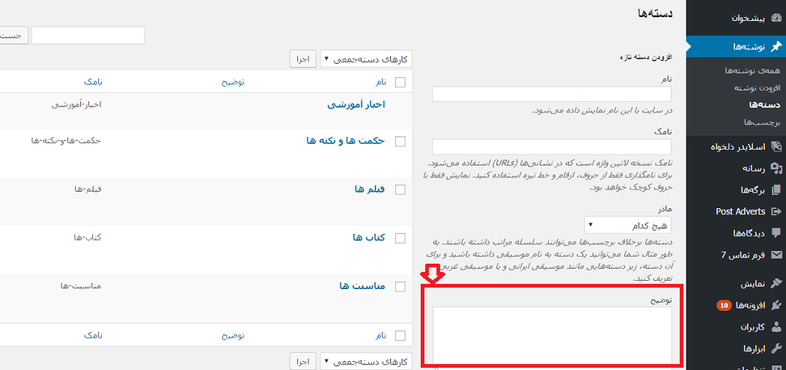
Task: Open the فیلم ها category link
Action: click(369, 189)
